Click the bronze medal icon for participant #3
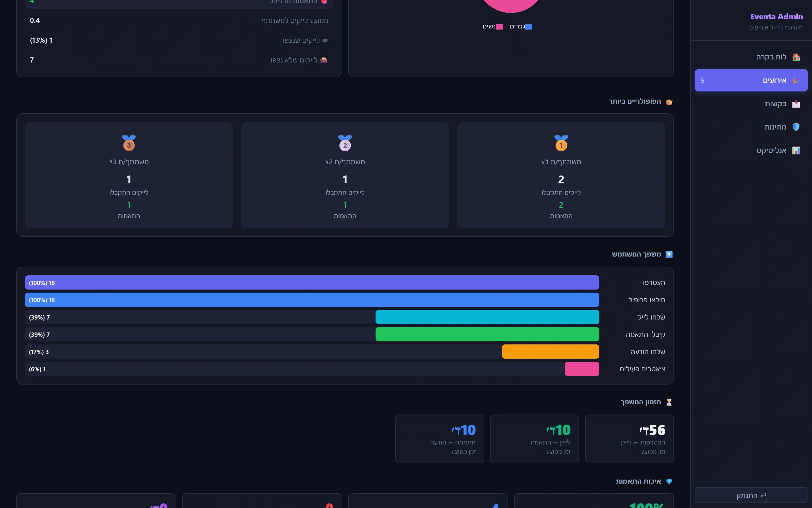 (x=129, y=143)
